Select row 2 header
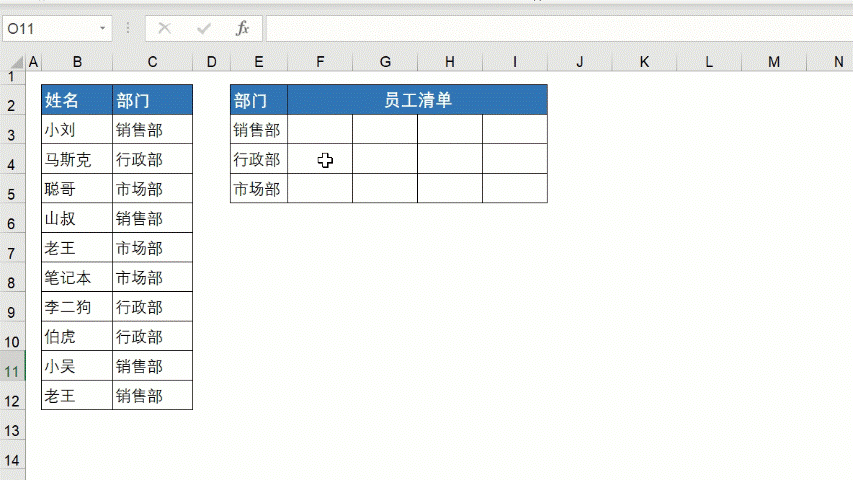 [12, 100]
